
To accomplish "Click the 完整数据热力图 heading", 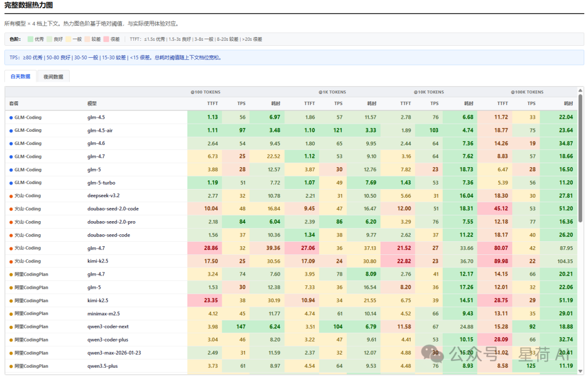I will (x=28, y=5).
